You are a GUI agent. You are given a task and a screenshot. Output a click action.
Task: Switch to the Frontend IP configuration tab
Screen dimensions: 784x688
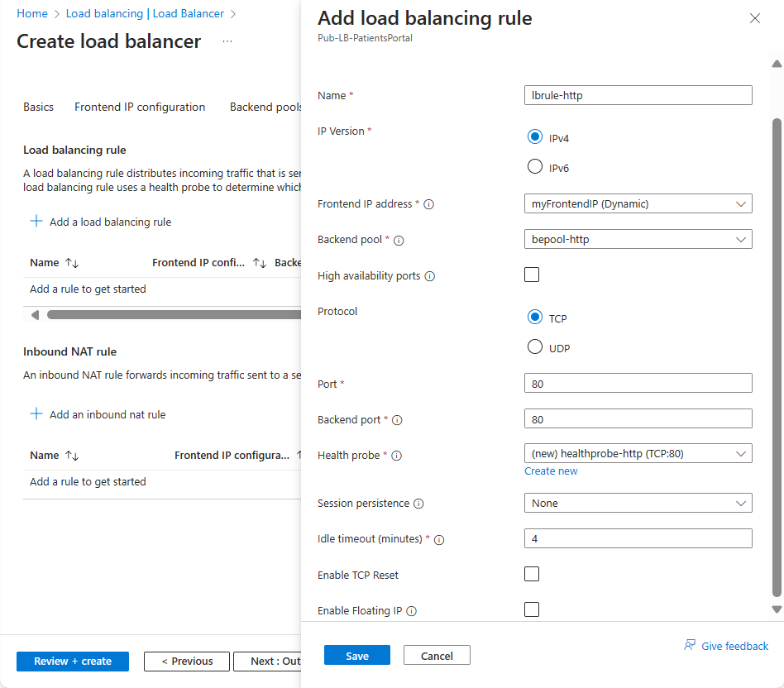[x=140, y=107]
